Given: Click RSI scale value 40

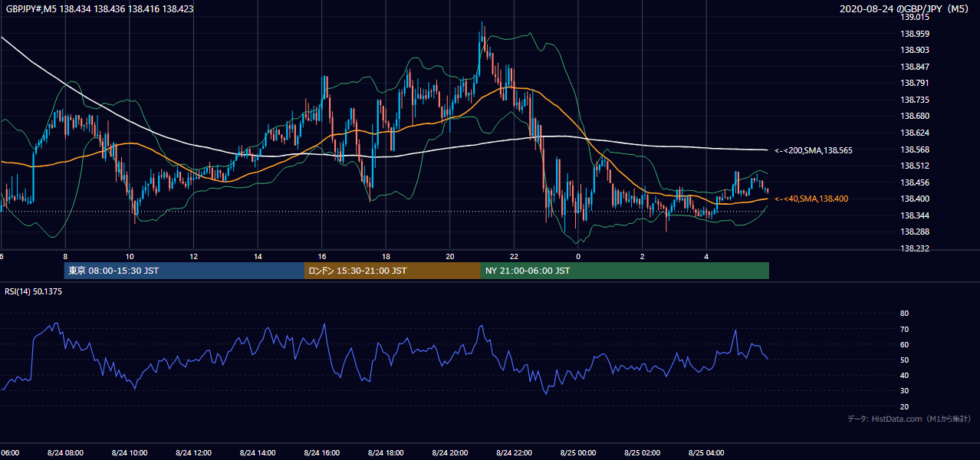Looking at the screenshot, I should [x=904, y=375].
